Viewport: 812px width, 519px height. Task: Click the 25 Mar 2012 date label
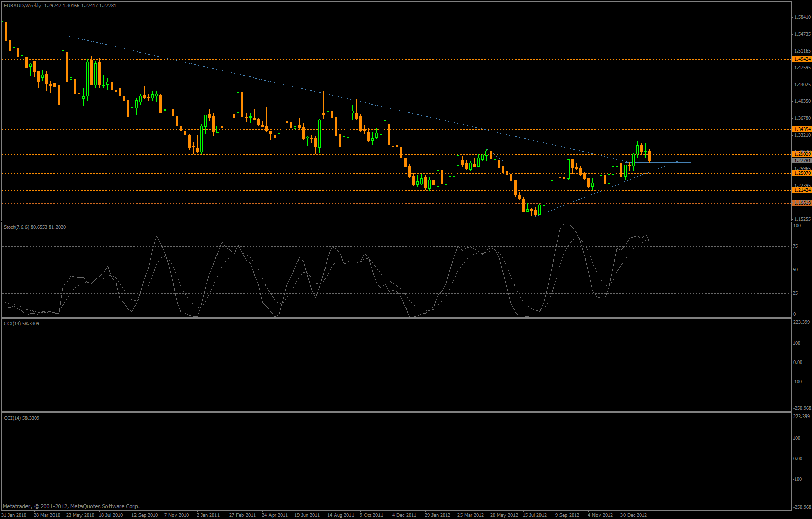tap(471, 515)
